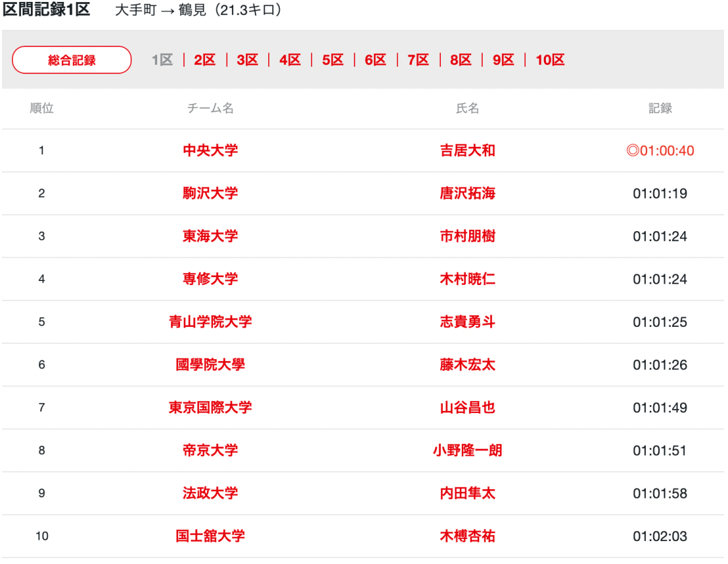Select the 9区 tab

click(x=503, y=60)
